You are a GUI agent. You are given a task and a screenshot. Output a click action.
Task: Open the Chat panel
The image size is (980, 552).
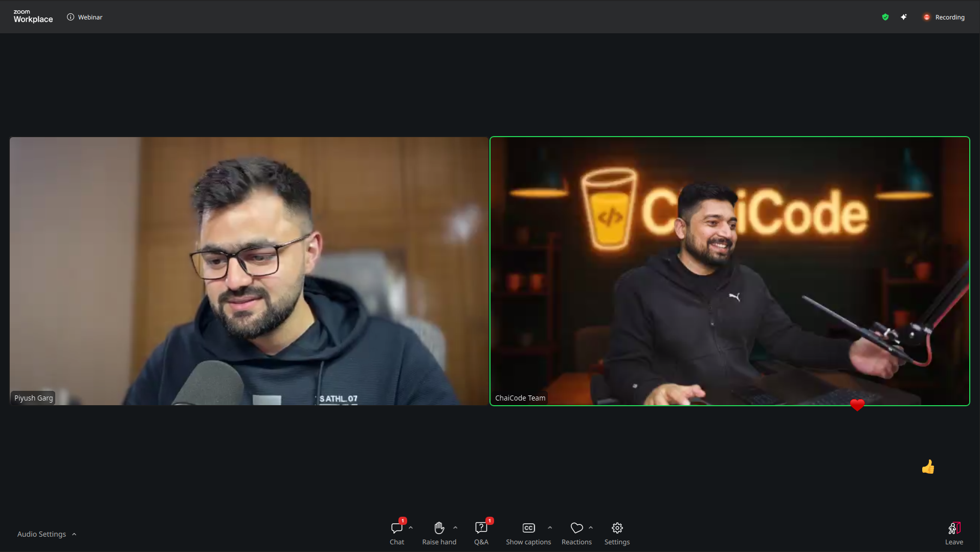pyautogui.click(x=397, y=533)
